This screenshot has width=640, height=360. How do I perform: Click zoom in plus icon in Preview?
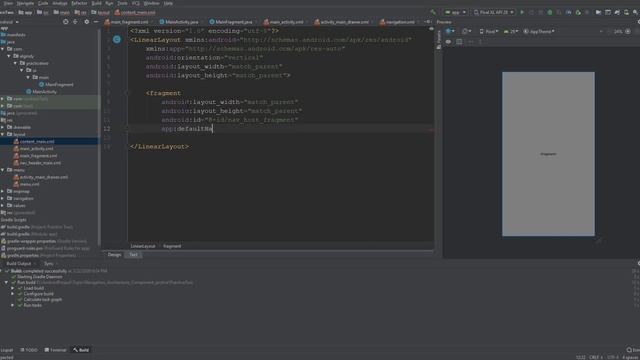pyautogui.click(x=628, y=31)
